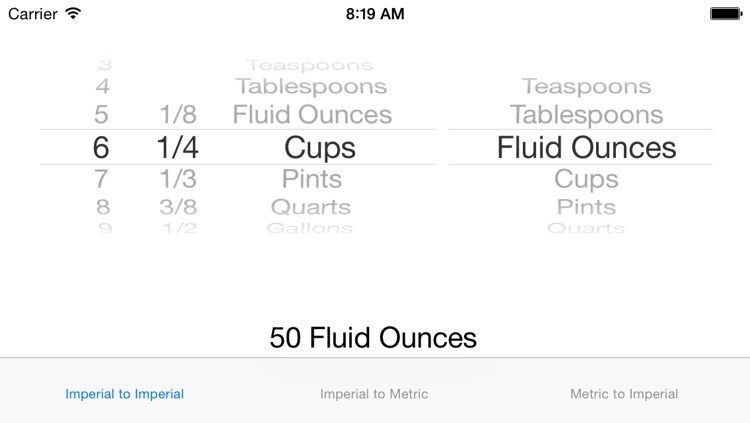Select the 1/3 fraction option
Viewport: 750px width, 423px height.
point(178,179)
